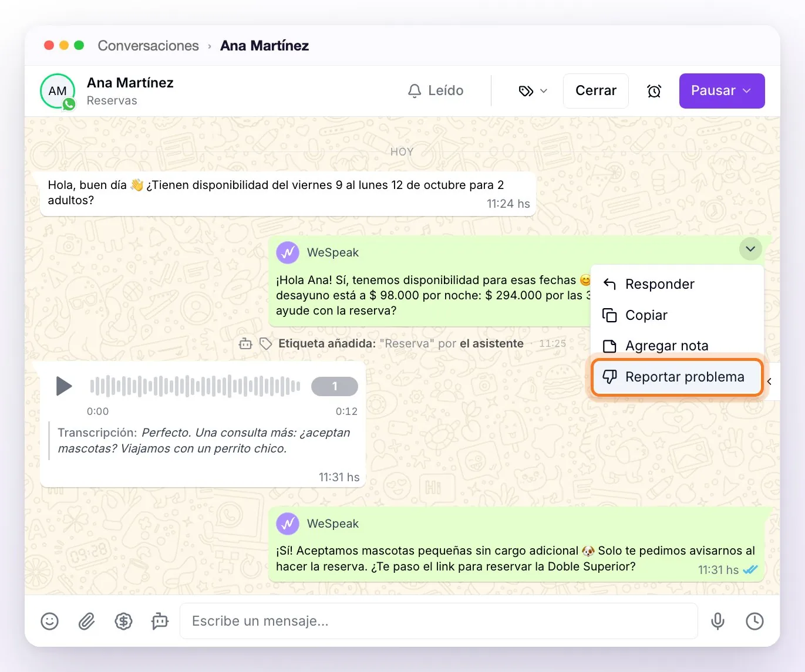Expand the side panel arrow on right edge
This screenshot has width=805, height=672.
tap(770, 381)
